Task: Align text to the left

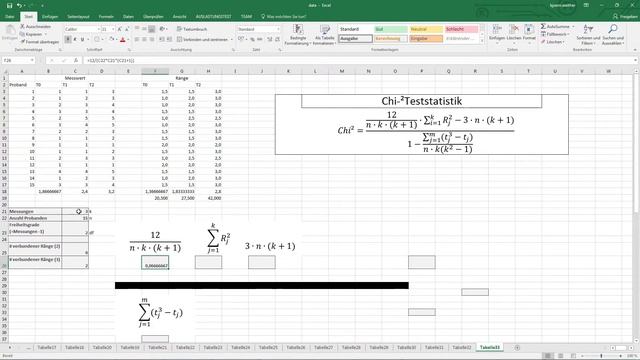Action: [137, 40]
